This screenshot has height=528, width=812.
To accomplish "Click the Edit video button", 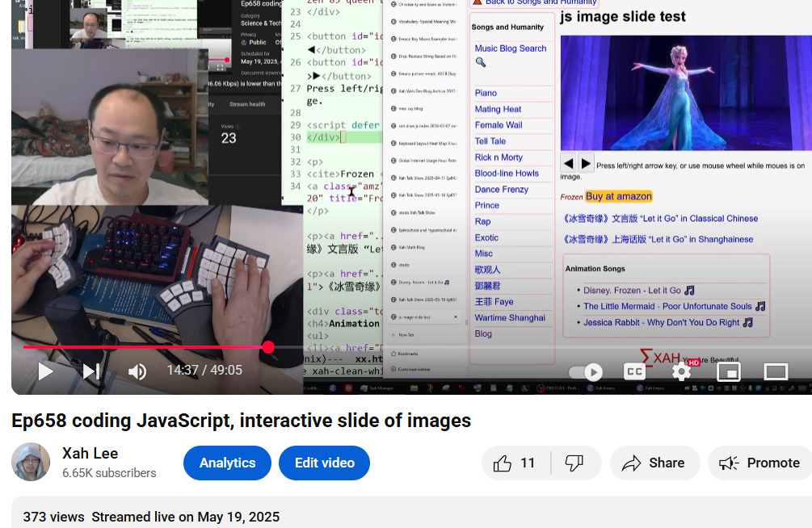I will pos(324,463).
